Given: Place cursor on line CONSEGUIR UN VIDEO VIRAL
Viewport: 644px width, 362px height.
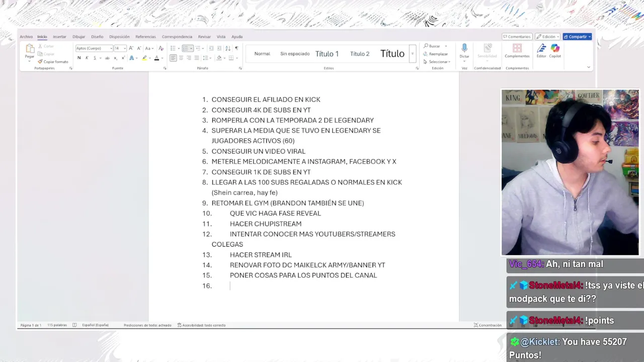Looking at the screenshot, I should [258, 151].
